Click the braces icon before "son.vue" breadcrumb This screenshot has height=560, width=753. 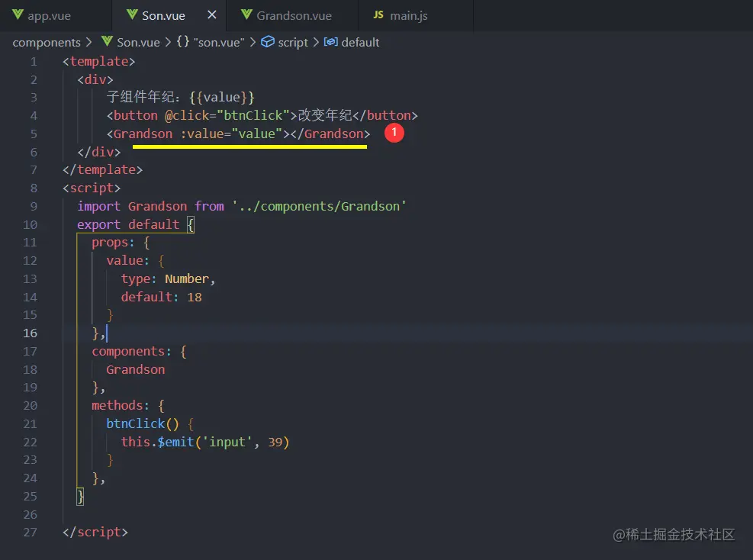coord(183,42)
